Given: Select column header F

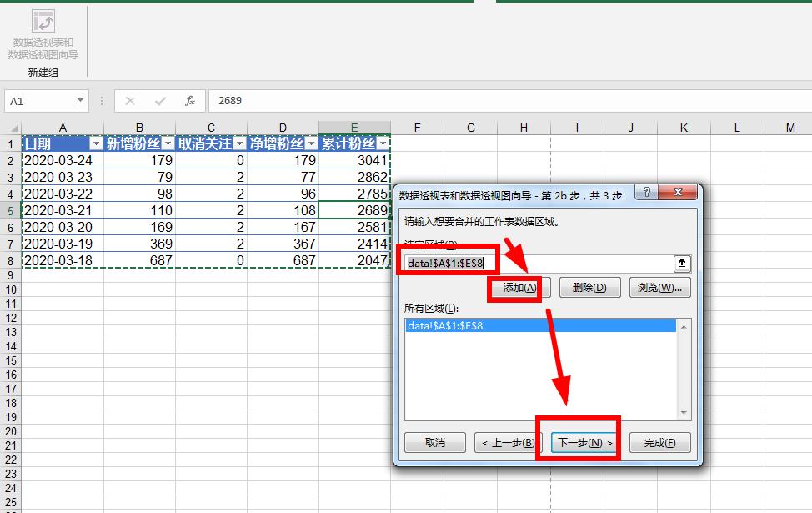Looking at the screenshot, I should [417, 128].
